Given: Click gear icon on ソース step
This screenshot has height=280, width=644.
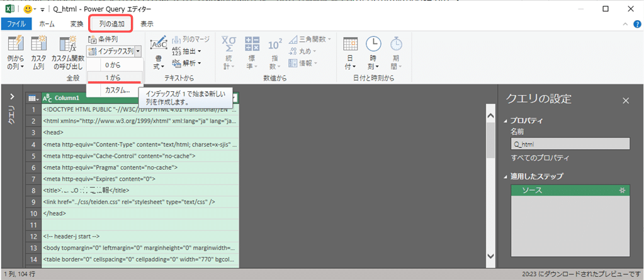Looking at the screenshot, I should (x=623, y=191).
